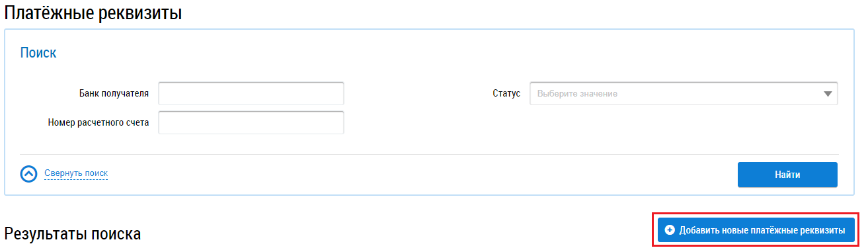Click the 'Результаты поиска' heading
Screen dimensions: 868x252
73,233
